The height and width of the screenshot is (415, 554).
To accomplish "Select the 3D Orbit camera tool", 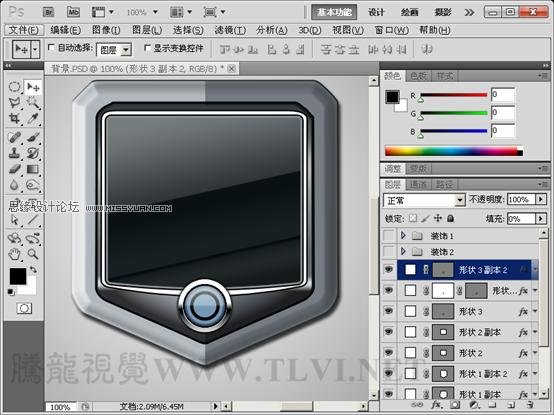I will [33, 238].
